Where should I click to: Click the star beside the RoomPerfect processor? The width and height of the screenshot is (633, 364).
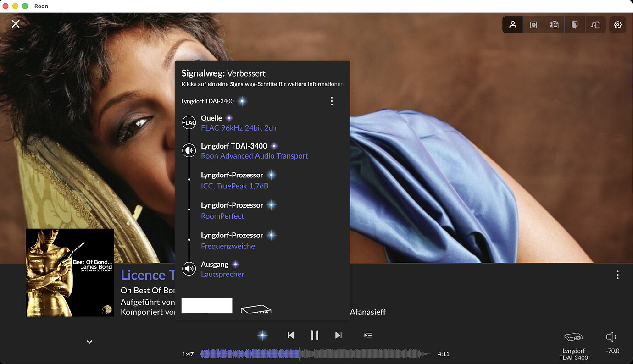tap(272, 205)
